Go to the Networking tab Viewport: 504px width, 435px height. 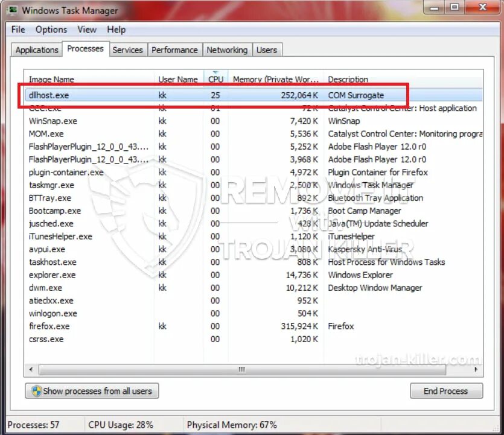pyautogui.click(x=227, y=50)
